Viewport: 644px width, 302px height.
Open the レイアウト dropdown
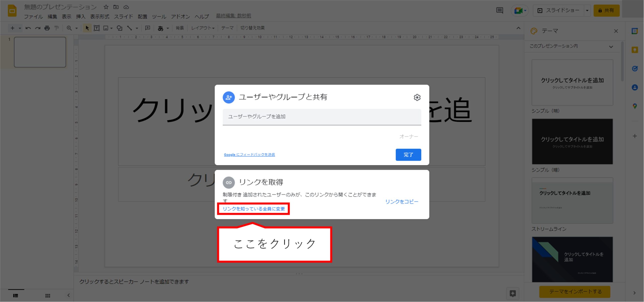[203, 28]
